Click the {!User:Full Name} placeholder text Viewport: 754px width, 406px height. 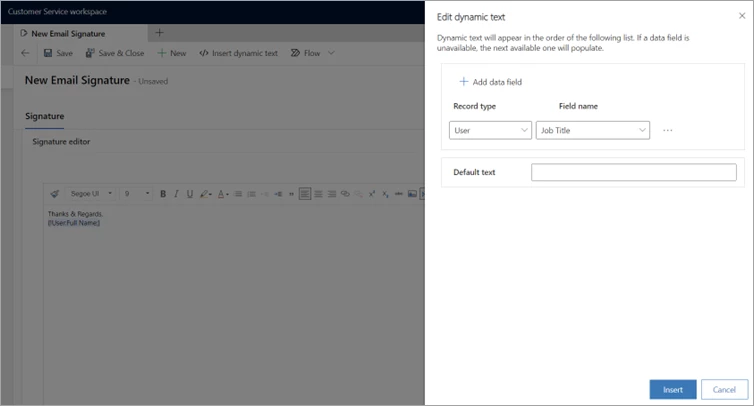click(74, 223)
